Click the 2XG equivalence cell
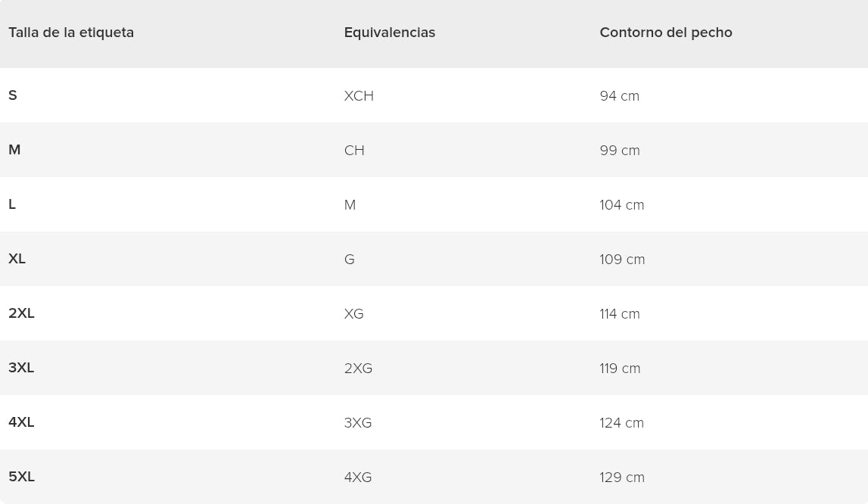This screenshot has width=868, height=504. point(358,369)
